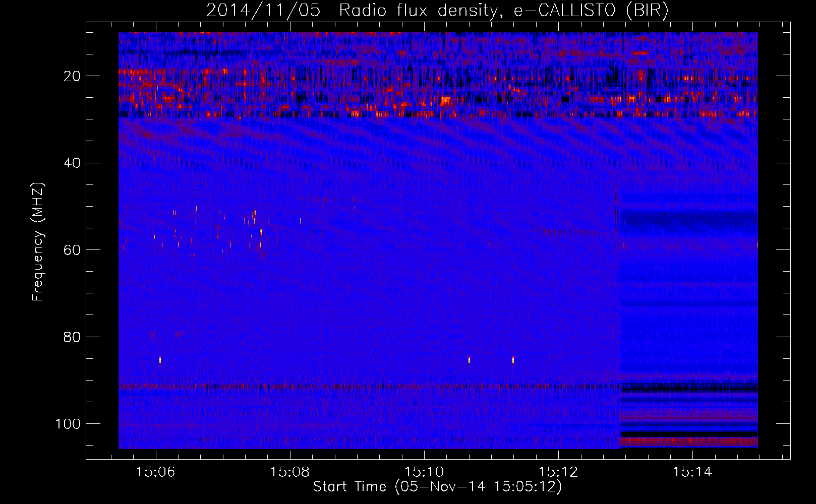The height and width of the screenshot is (504, 816).
Task: Click the plot title '2014/11/05 Radio flux density'
Action: tap(437, 11)
